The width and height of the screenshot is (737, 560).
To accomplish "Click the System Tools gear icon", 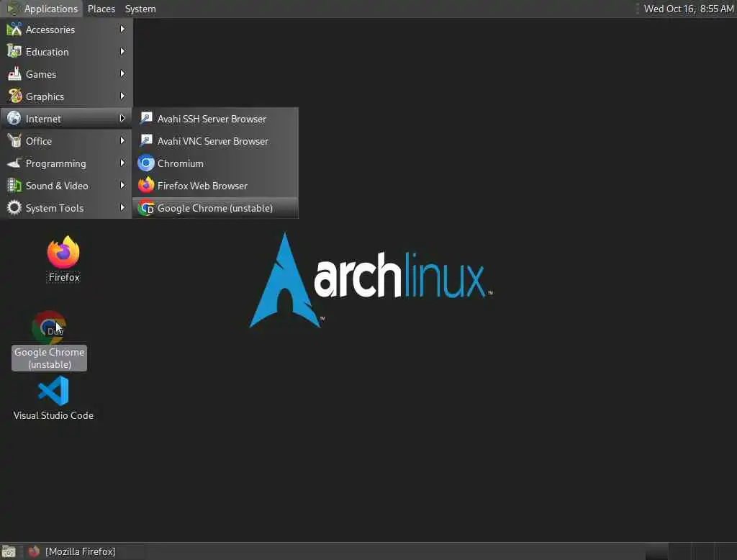I will 14,207.
